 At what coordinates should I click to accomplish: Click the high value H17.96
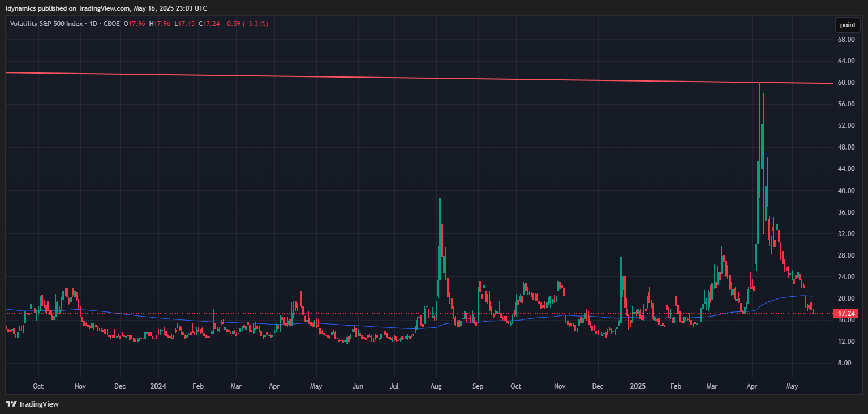160,24
